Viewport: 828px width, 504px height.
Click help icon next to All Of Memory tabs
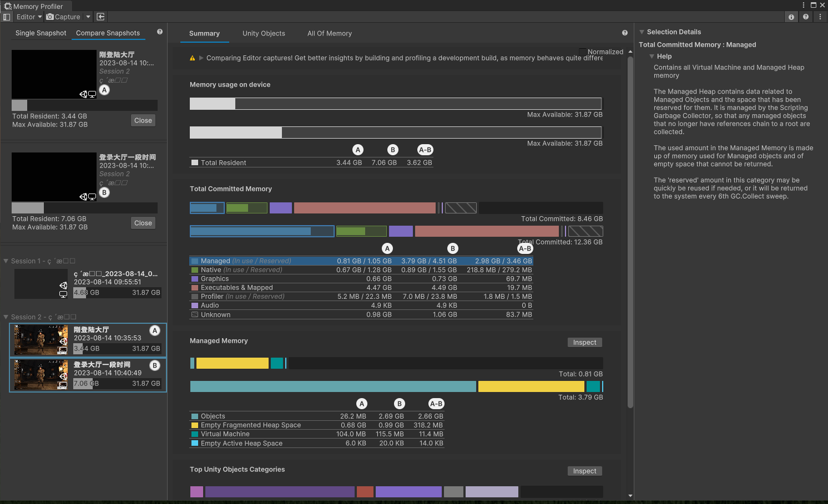[x=625, y=33]
